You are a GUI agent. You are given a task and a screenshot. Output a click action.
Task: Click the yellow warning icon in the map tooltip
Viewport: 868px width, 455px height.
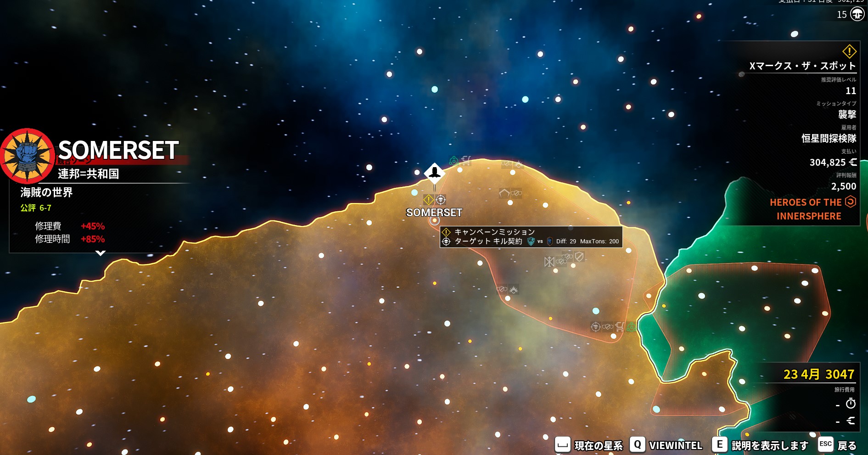[x=446, y=232]
